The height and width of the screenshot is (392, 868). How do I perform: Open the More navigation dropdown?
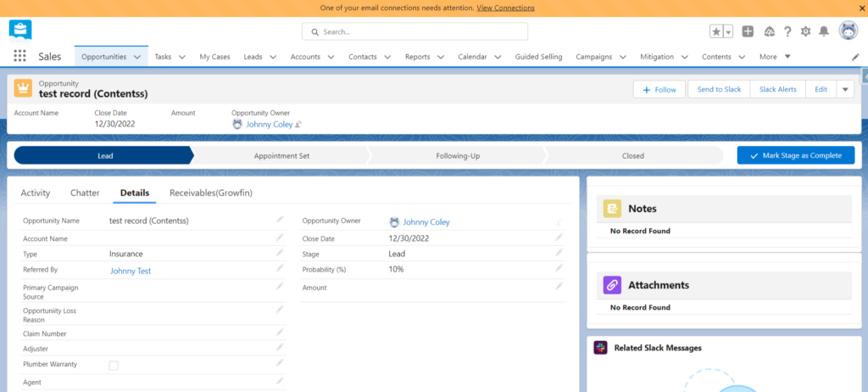click(775, 57)
